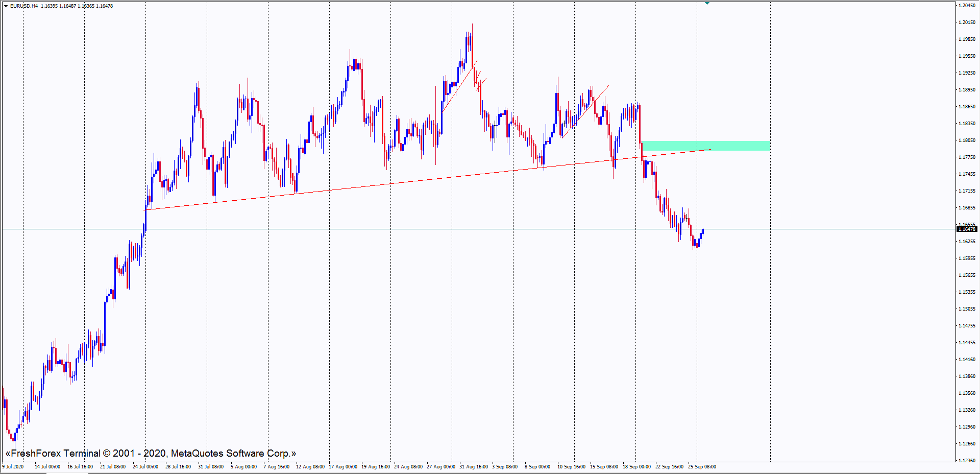Click the 1.18050 price scale label
980x474 pixels.
pos(967,140)
